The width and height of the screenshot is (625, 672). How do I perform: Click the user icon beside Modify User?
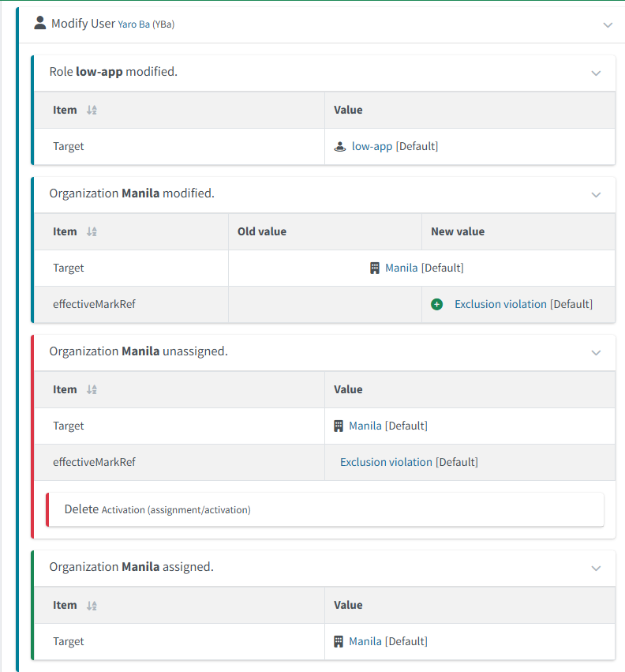coord(40,23)
